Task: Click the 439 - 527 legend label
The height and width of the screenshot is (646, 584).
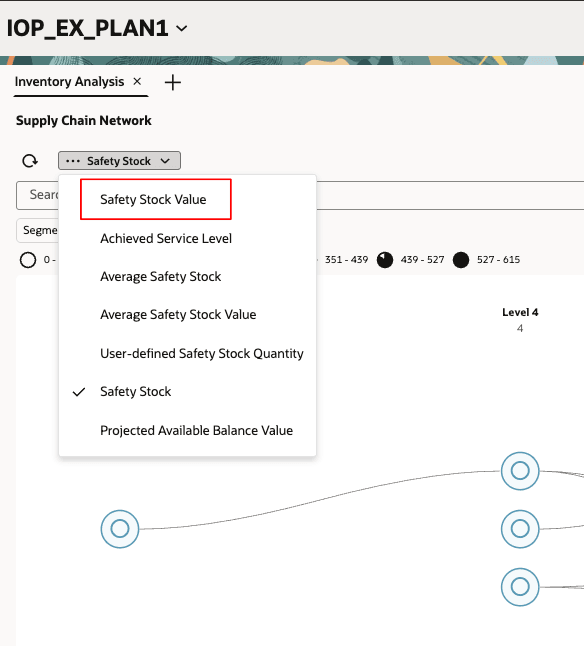Action: tap(423, 260)
